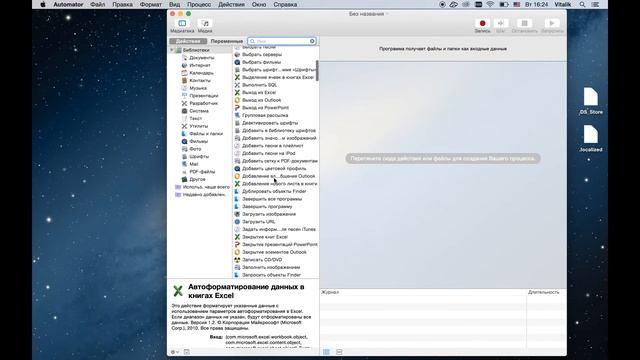Collapse the Библиотеки tree triangle
The height and width of the screenshot is (360, 640).
pyautogui.click(x=172, y=50)
